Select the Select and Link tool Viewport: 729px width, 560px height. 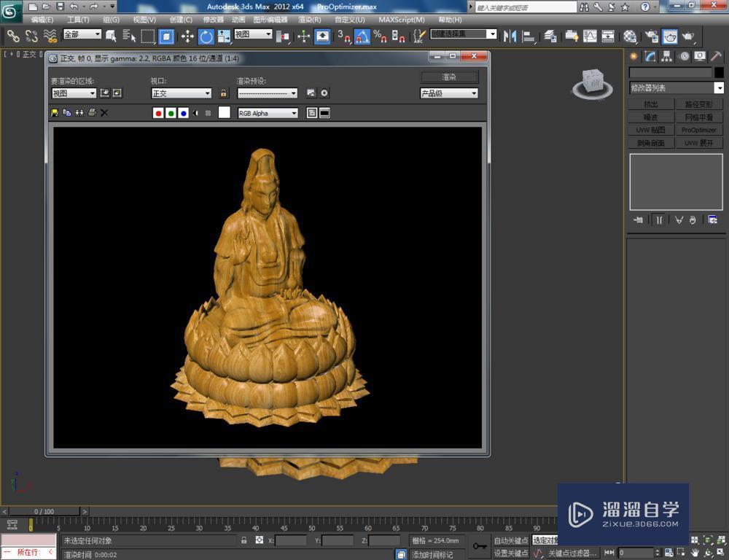[x=12, y=36]
